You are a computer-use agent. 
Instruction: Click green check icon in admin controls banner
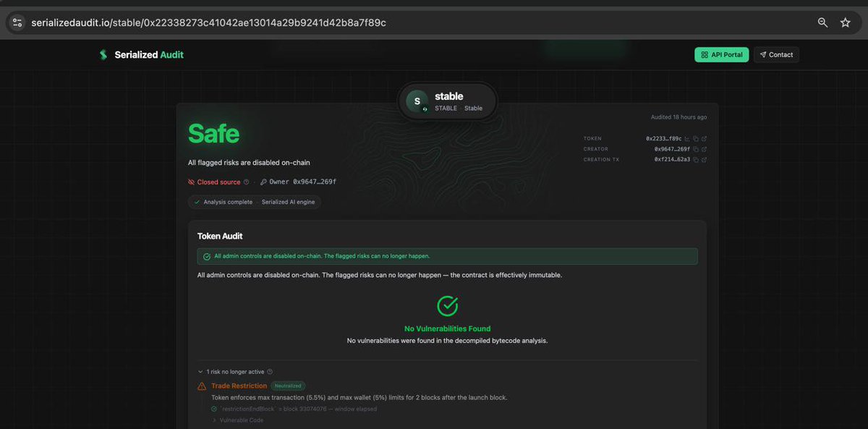[x=207, y=256]
